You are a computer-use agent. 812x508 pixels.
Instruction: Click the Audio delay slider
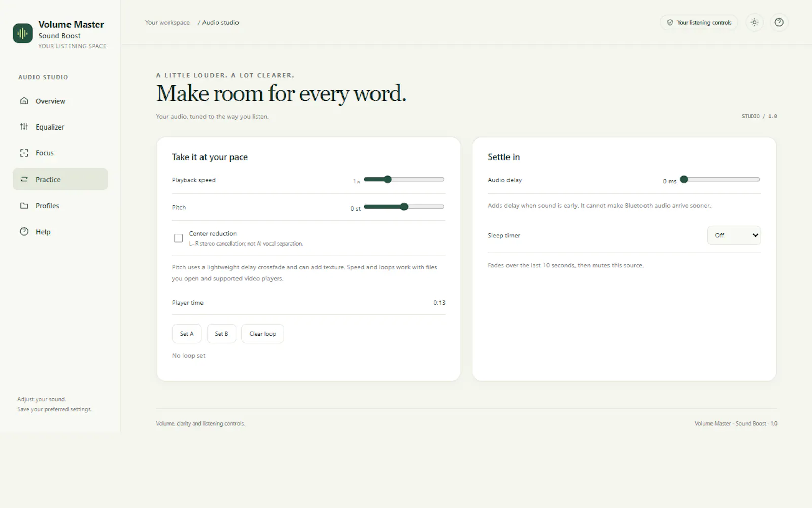[720, 179]
